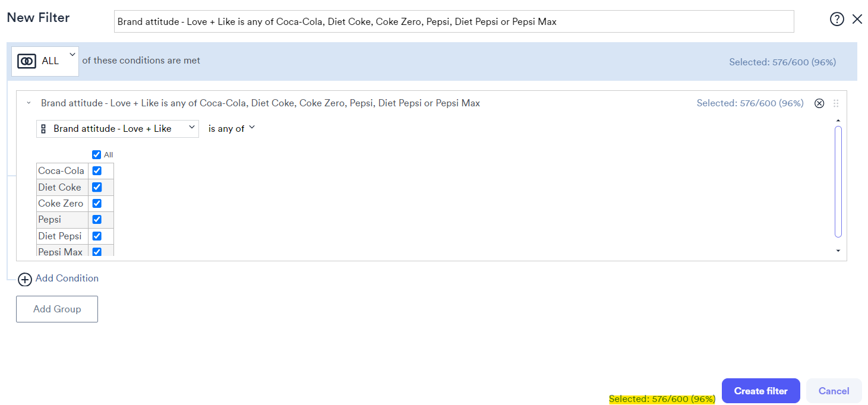Open the help question mark icon

(837, 19)
